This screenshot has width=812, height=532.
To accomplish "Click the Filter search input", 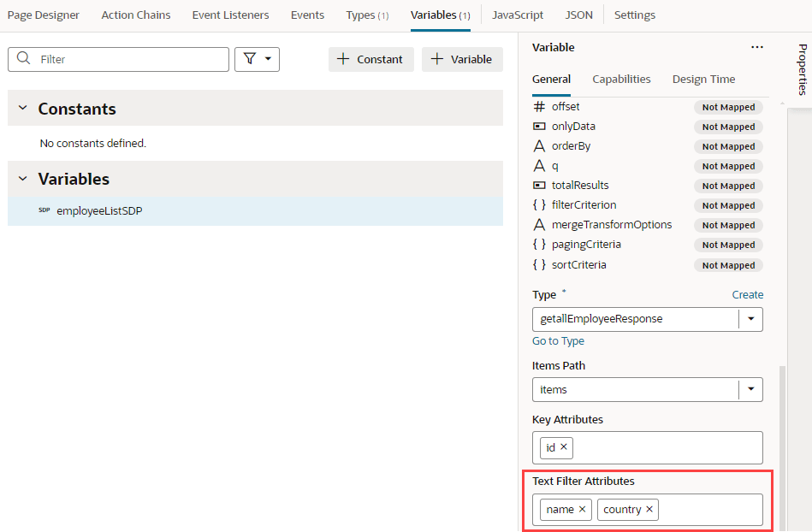I will [x=118, y=59].
